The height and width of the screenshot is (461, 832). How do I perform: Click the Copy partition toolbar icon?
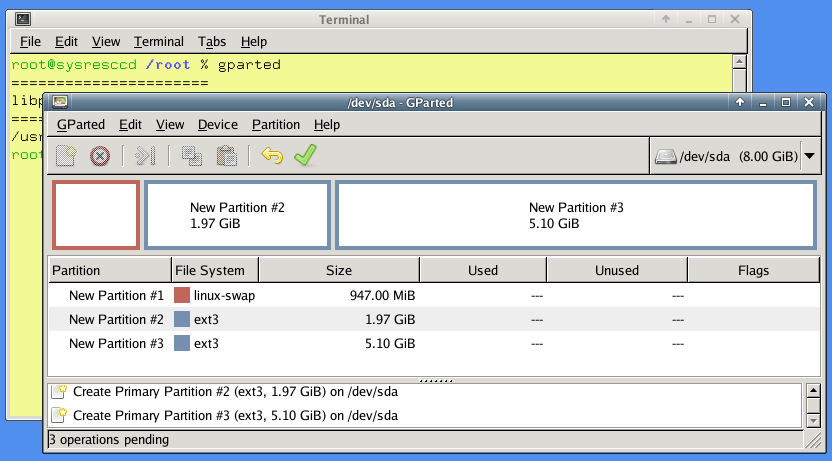click(x=192, y=156)
